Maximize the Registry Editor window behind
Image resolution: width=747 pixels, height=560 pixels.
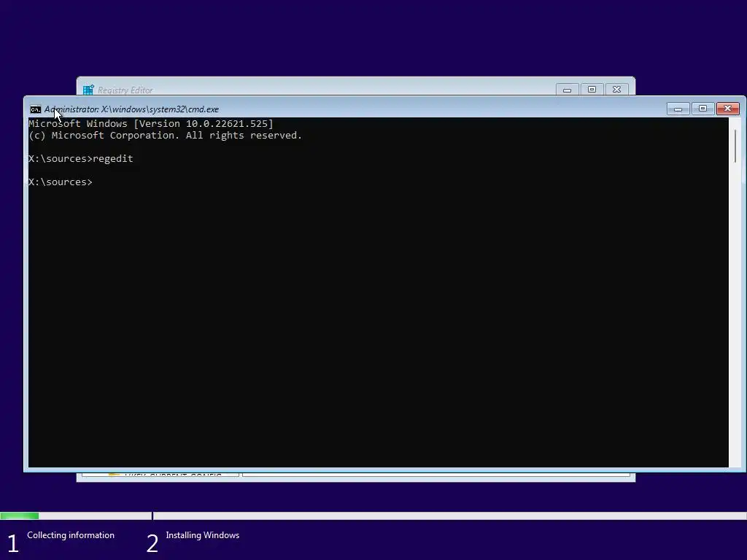pyautogui.click(x=592, y=90)
